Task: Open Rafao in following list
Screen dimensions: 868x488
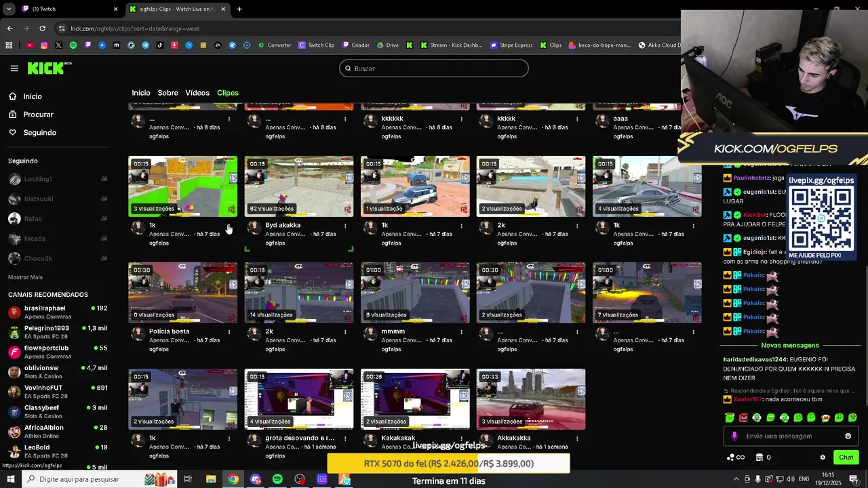Action: point(58,218)
